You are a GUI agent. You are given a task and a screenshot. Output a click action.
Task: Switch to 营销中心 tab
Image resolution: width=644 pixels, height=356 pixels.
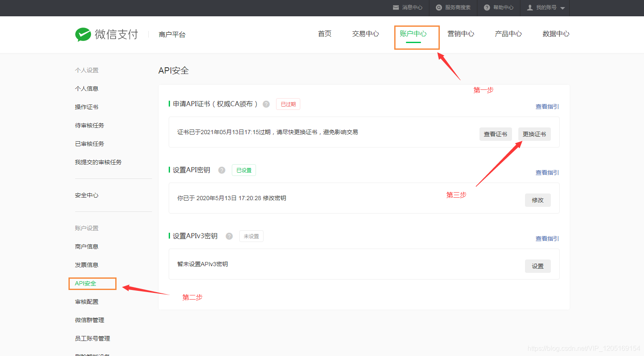[461, 34]
